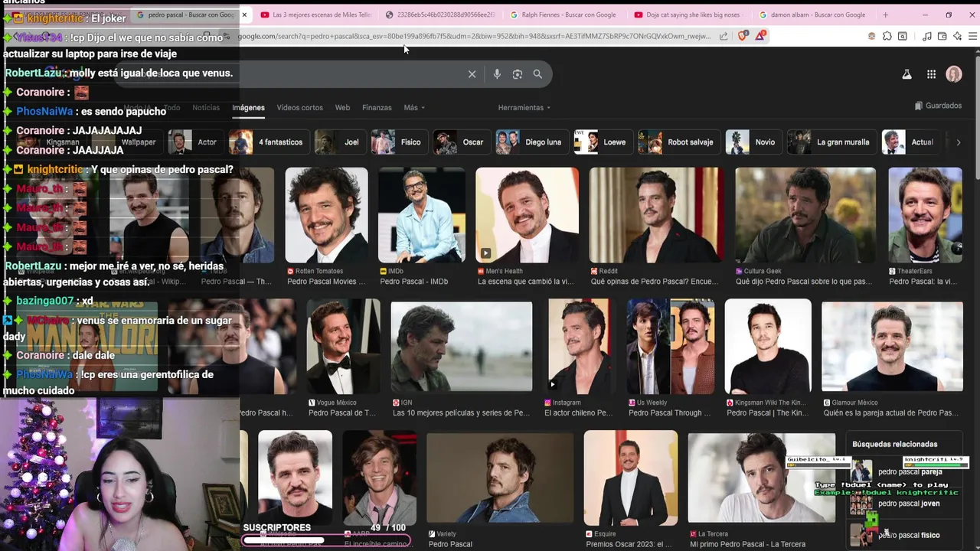Filter images by Loewe chip
This screenshot has height=551, width=980.
coord(603,142)
